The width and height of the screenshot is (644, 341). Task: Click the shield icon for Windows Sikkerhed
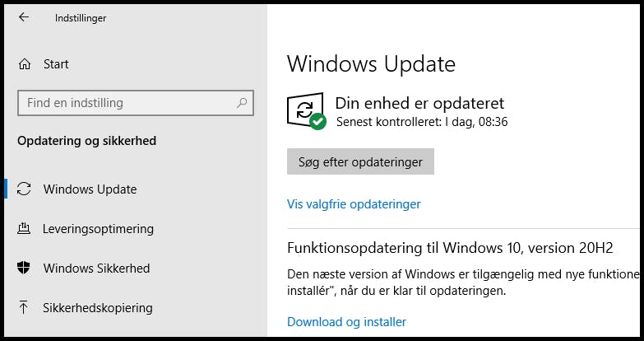[24, 269]
